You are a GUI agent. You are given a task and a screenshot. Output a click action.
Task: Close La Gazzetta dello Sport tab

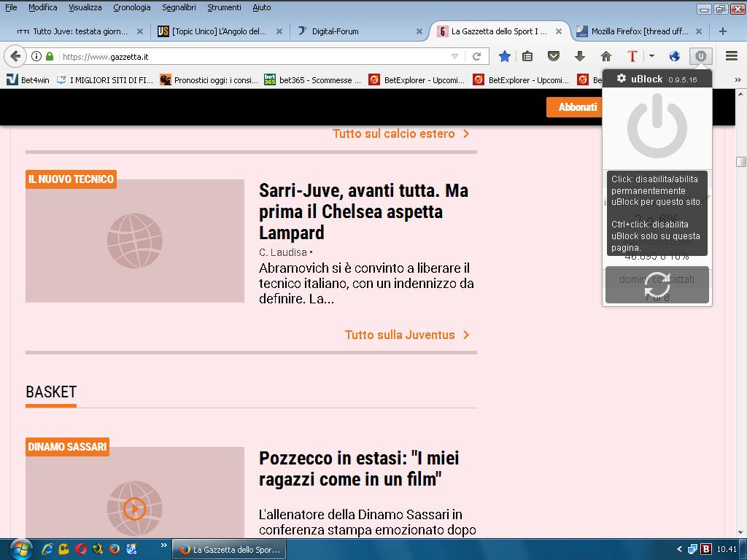tap(559, 31)
